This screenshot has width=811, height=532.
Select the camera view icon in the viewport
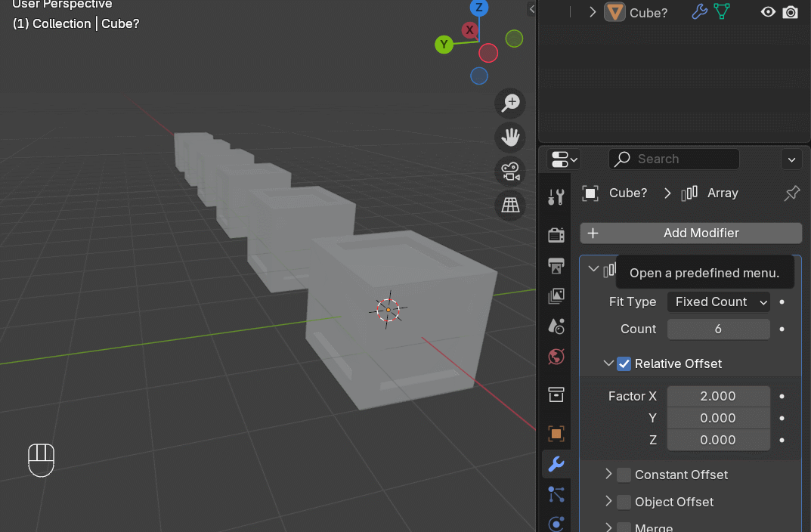click(510, 171)
